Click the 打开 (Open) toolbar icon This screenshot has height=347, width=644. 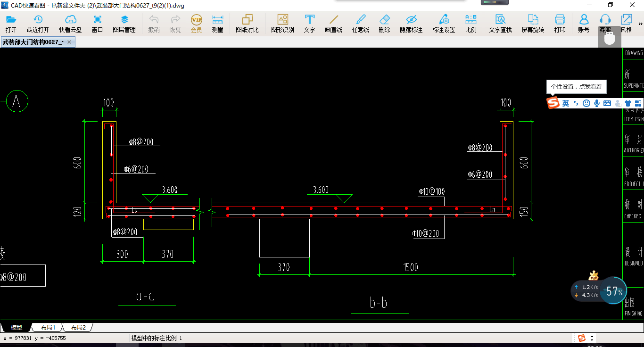coord(11,23)
